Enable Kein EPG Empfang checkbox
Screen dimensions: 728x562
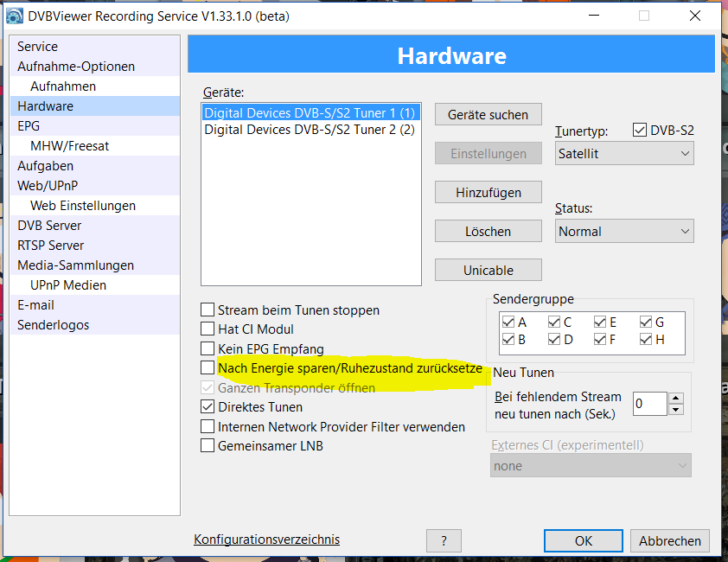208,348
